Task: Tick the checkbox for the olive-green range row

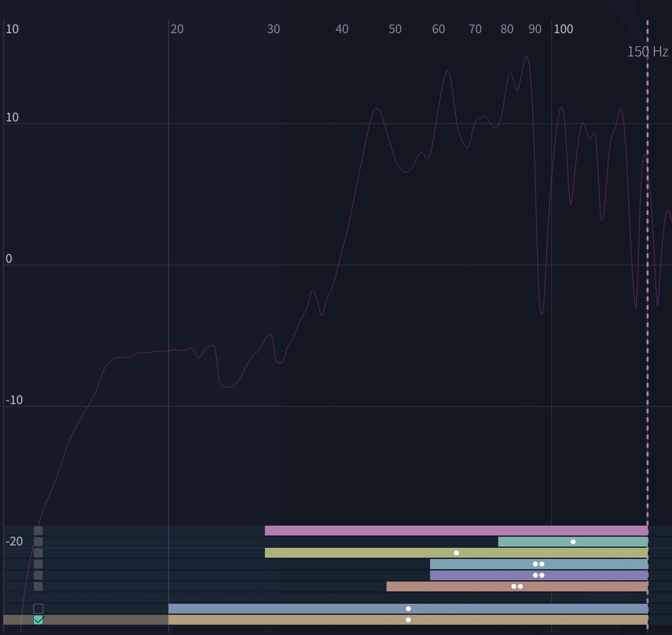Action: click(x=38, y=553)
